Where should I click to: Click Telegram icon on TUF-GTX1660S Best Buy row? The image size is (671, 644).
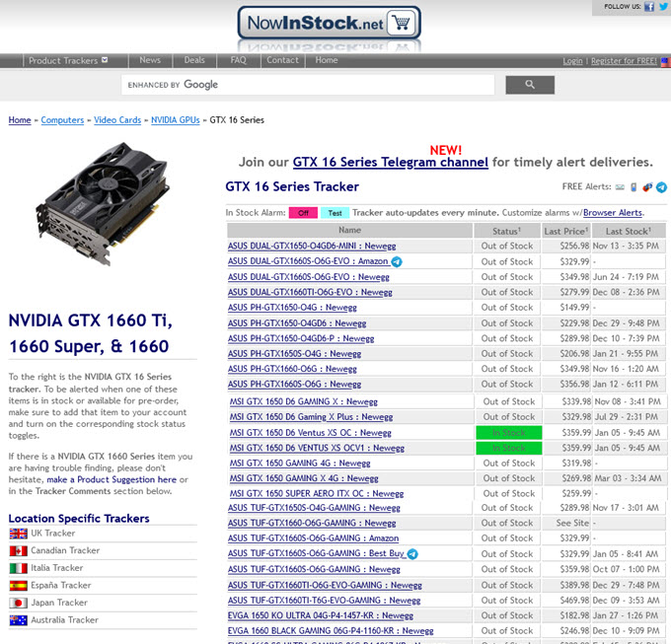[412, 554]
